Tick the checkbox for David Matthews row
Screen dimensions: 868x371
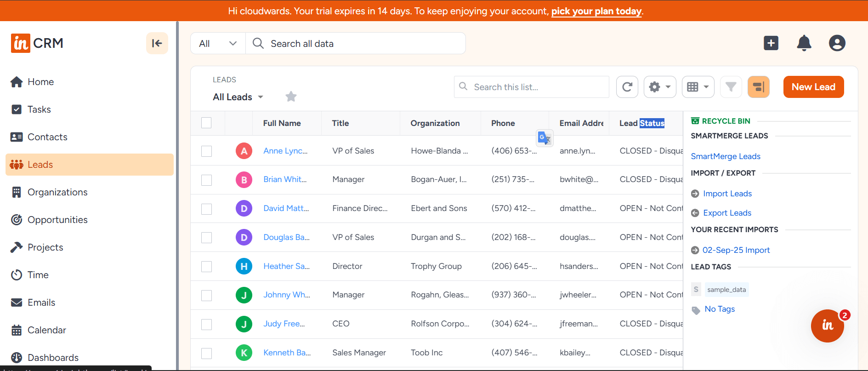(207, 209)
